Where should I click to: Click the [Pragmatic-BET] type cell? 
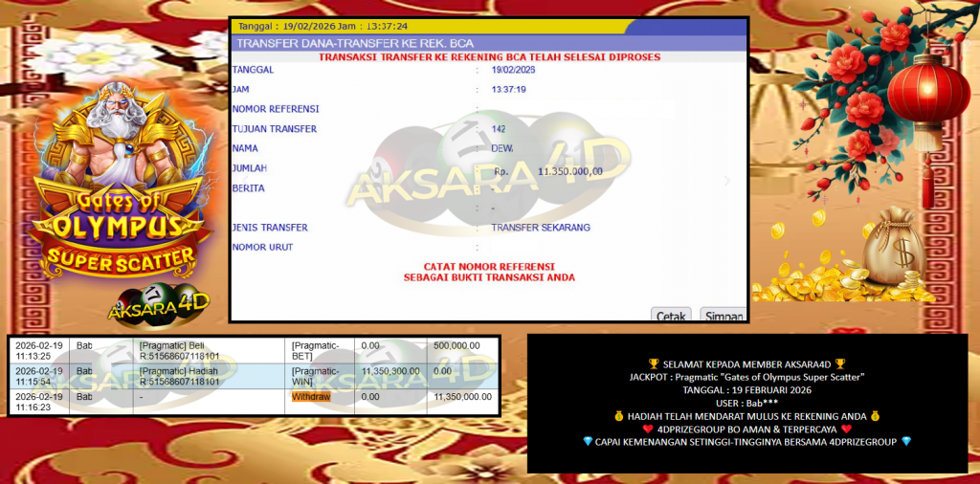[321, 350]
